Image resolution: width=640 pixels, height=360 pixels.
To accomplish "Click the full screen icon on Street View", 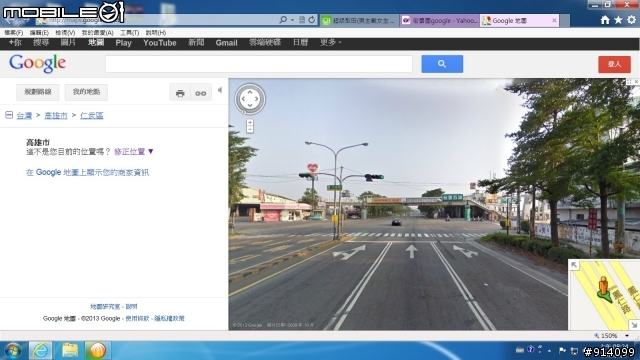I will pos(629,82).
